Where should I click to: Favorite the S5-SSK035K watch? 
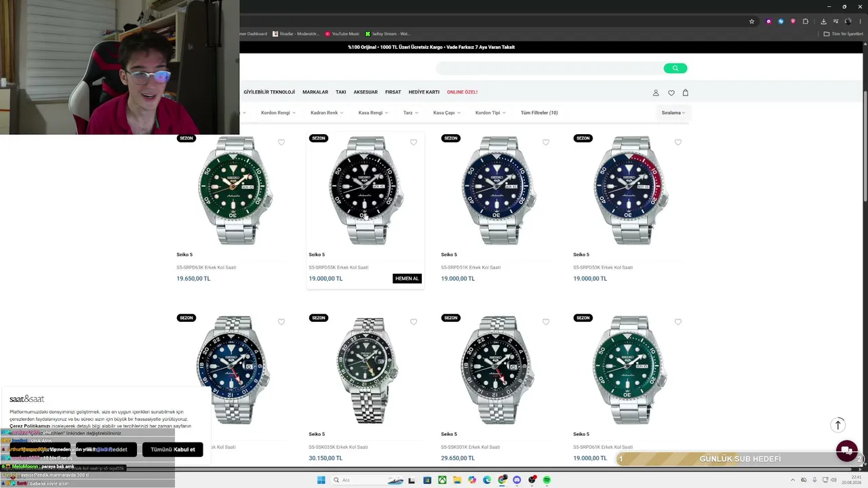click(x=414, y=322)
